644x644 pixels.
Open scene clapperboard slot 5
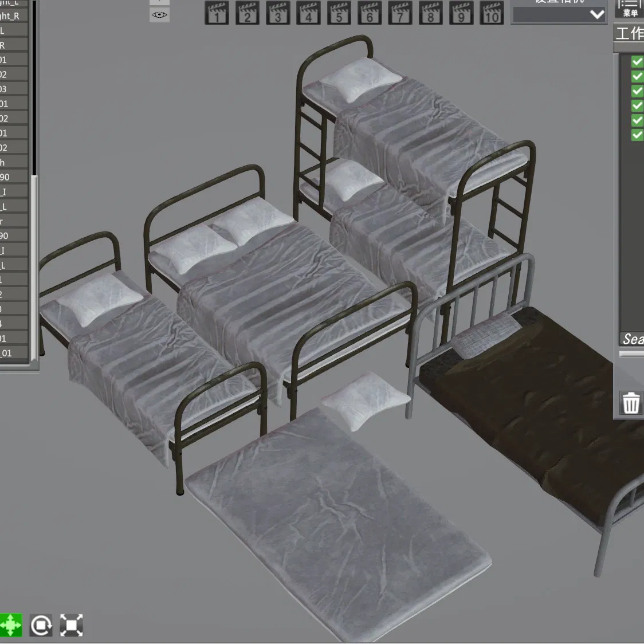339,13
